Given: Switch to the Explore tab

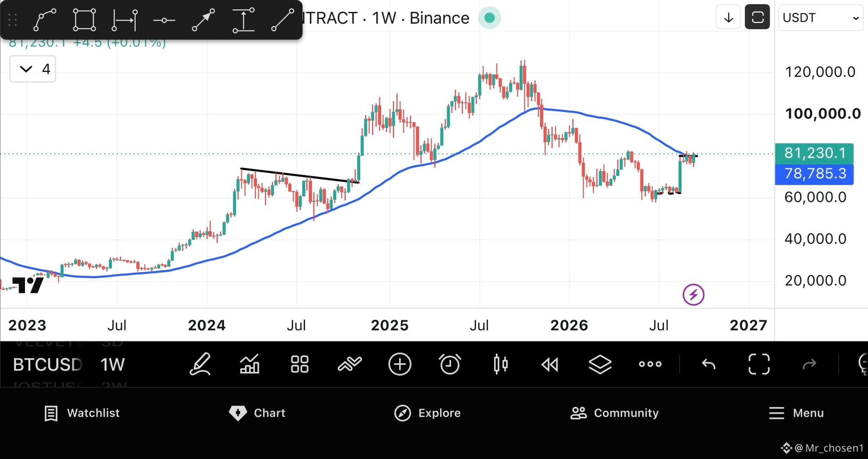Looking at the screenshot, I should point(427,413).
